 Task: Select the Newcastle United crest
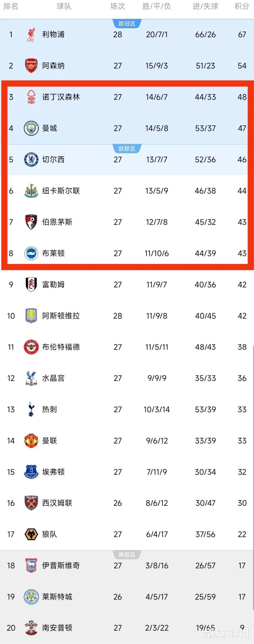[x=31, y=191]
